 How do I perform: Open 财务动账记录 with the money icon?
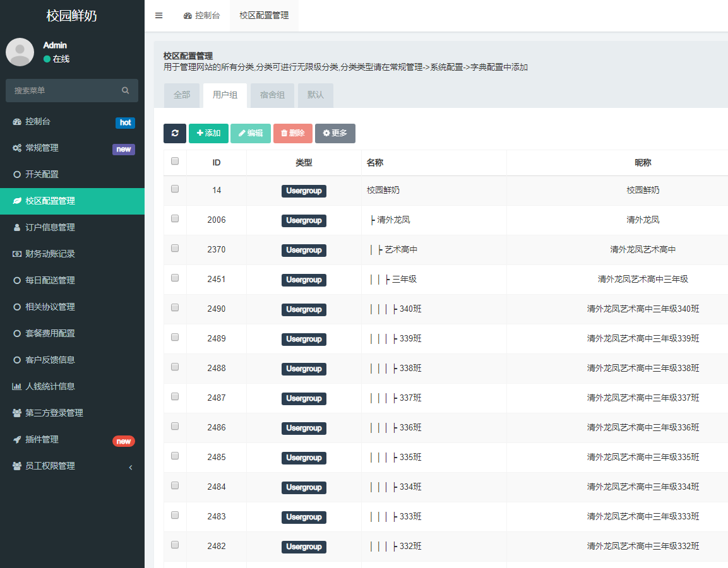point(50,254)
